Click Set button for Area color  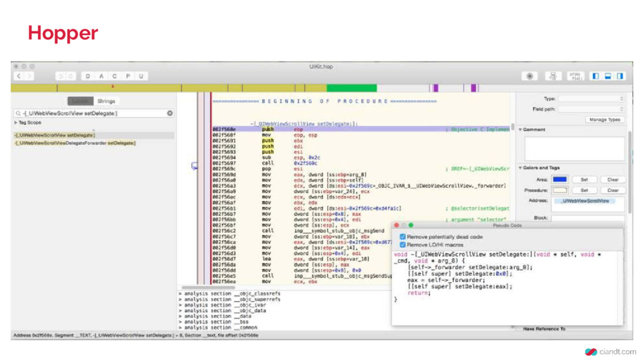[x=584, y=180]
